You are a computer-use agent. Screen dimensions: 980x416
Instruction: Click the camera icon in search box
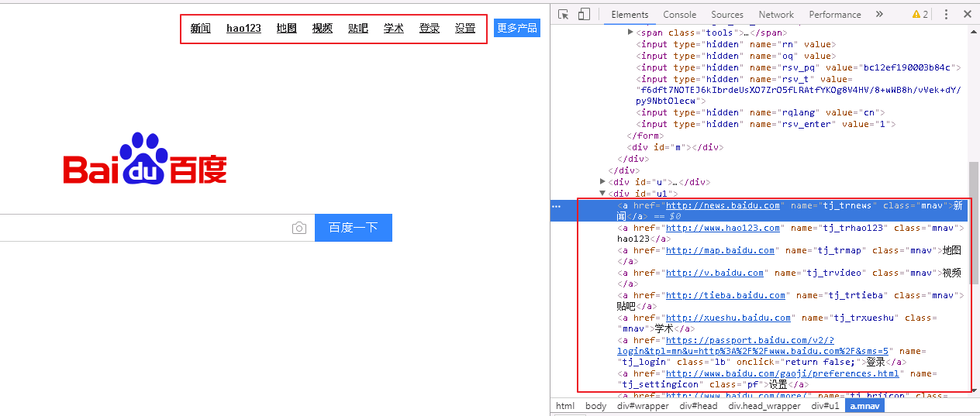point(299,228)
